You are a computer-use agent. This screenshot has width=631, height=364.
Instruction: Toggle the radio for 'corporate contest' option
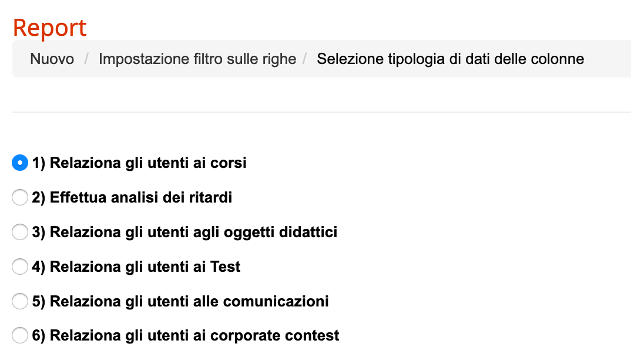(20, 336)
